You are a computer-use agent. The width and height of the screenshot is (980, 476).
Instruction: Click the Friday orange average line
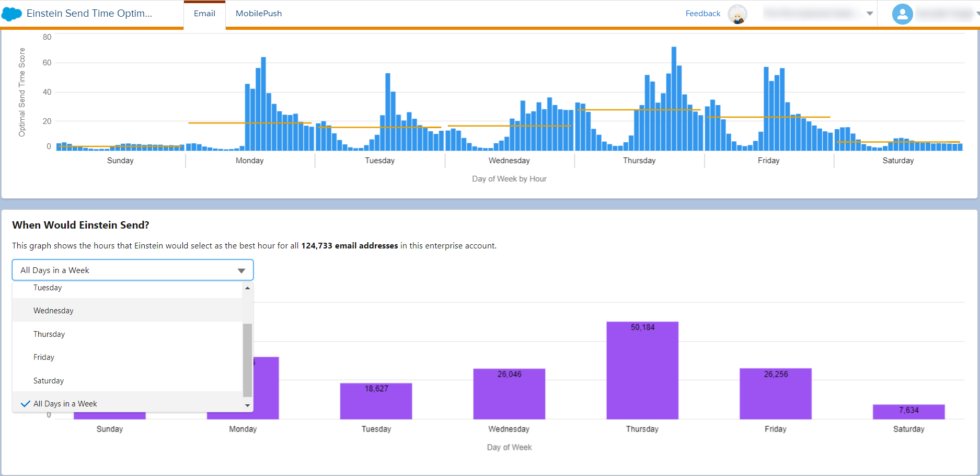[768, 117]
